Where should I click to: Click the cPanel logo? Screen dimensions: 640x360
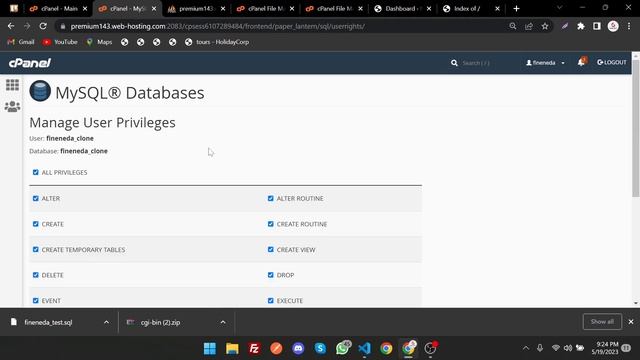point(30,63)
